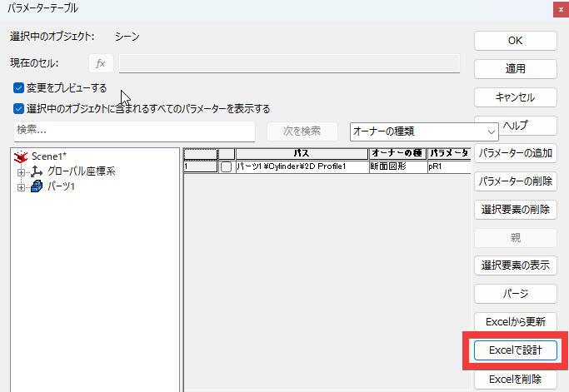Image resolution: width=569 pixels, height=392 pixels.
Task: Click 選択要素の削除 button
Action: coord(516,210)
